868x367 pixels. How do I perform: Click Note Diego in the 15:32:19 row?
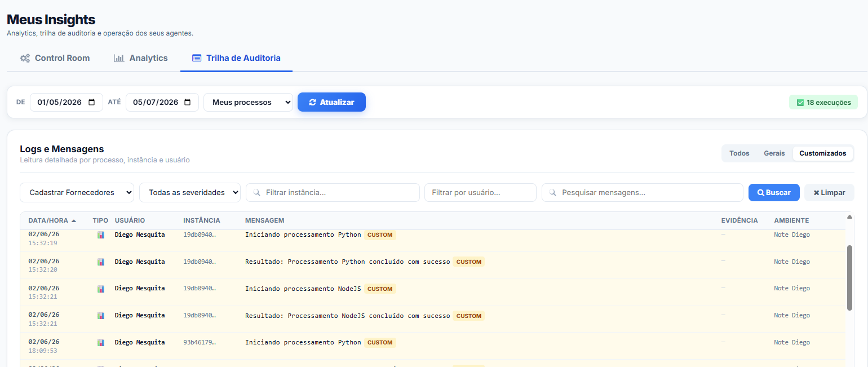coord(792,235)
